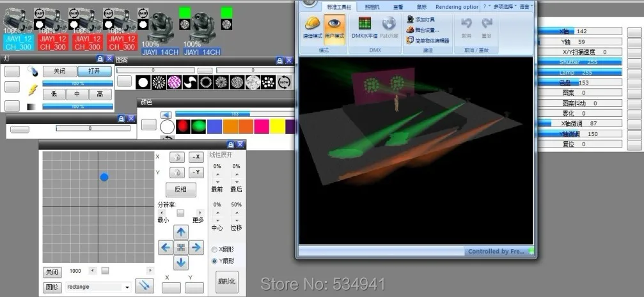
Task: Click the lock icon on 灯 panel
Action: 100,59
